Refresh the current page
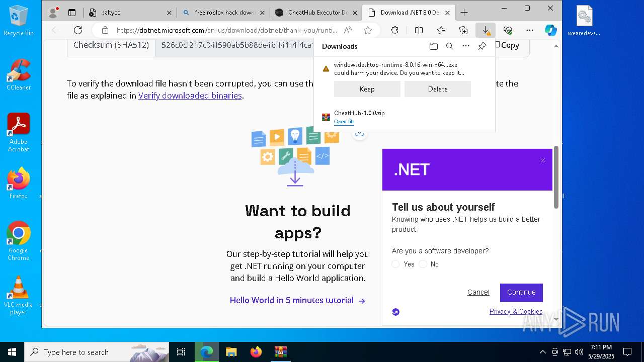The height and width of the screenshot is (362, 644). click(78, 30)
